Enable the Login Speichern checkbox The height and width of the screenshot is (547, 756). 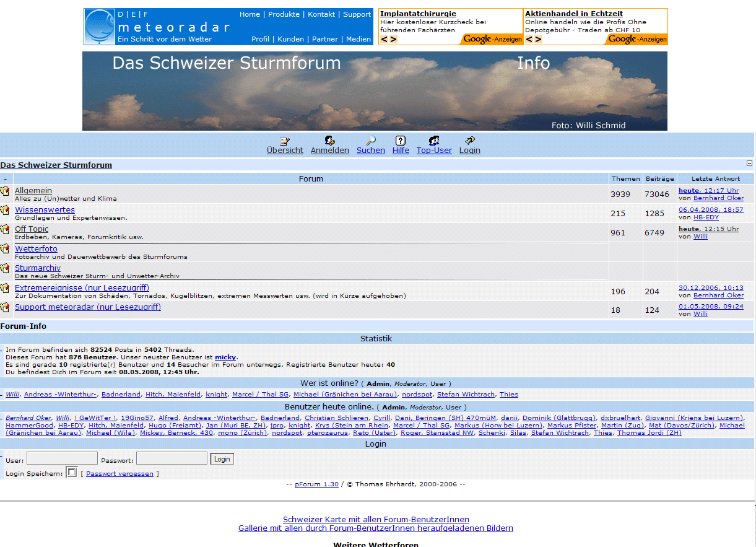tap(72, 473)
